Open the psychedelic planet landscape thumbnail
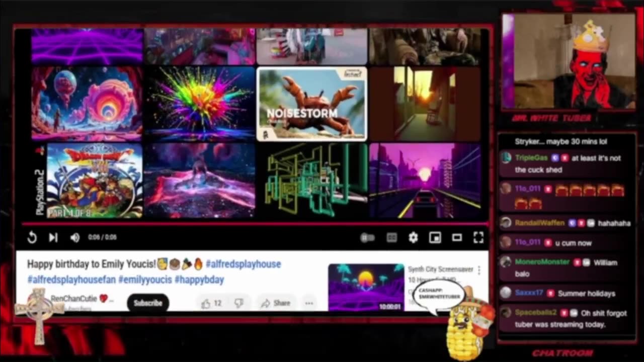The image size is (644, 362). 88,104
